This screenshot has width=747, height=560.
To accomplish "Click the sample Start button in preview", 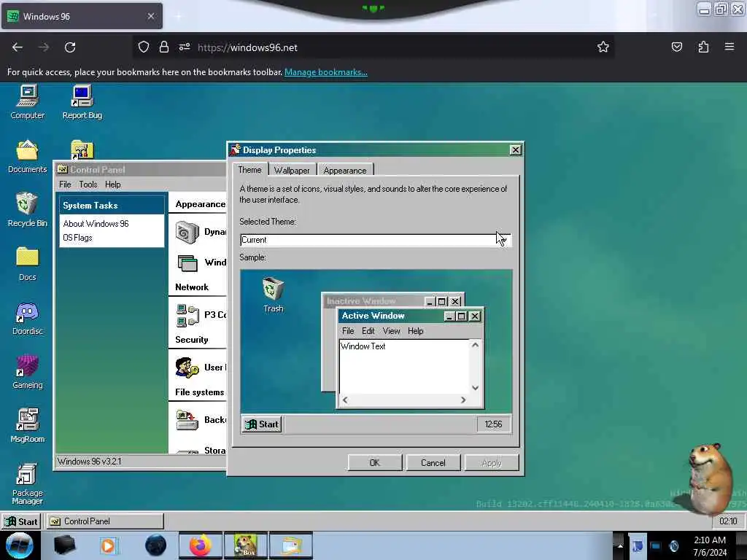I will click(x=262, y=424).
